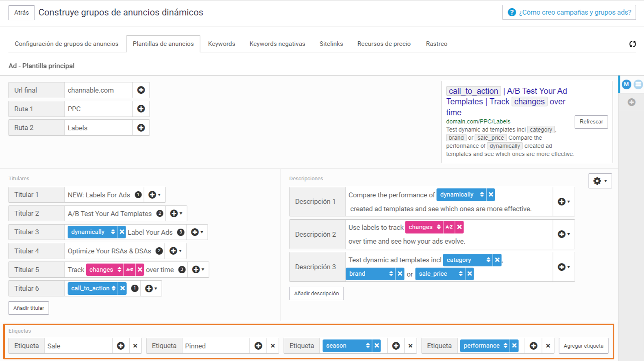Viewport: 644px width, 361px height.
Task: Open the performance field selector in etiqueta
Action: (485, 346)
